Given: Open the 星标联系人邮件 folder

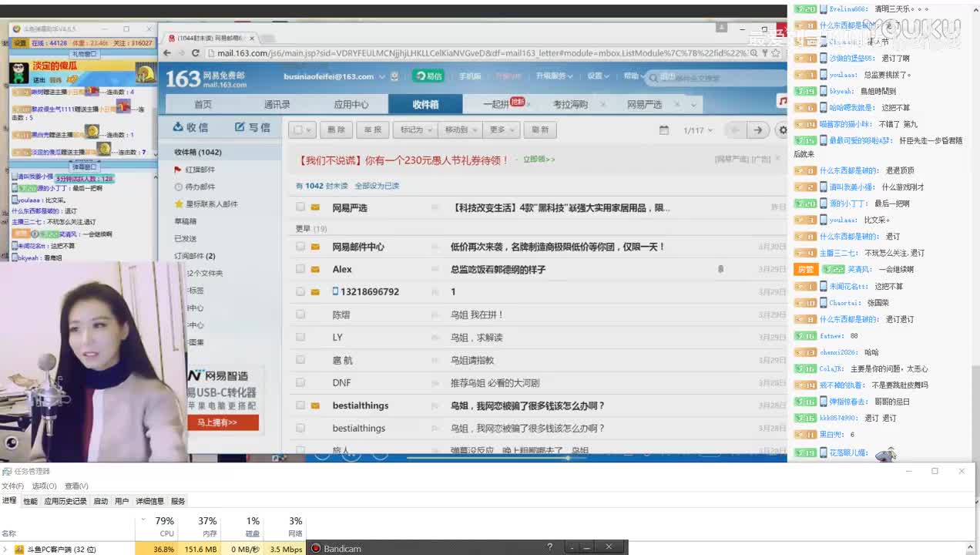Looking at the screenshot, I should pos(211,204).
